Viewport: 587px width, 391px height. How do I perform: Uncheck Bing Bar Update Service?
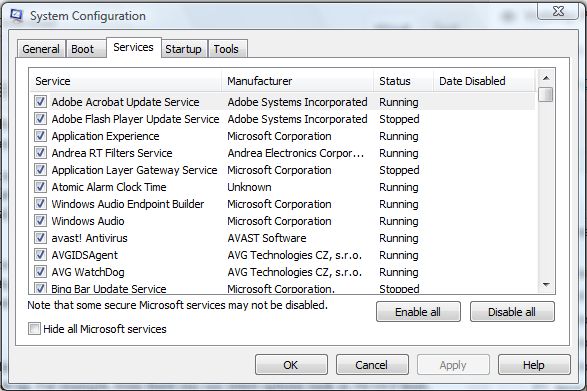click(x=40, y=288)
